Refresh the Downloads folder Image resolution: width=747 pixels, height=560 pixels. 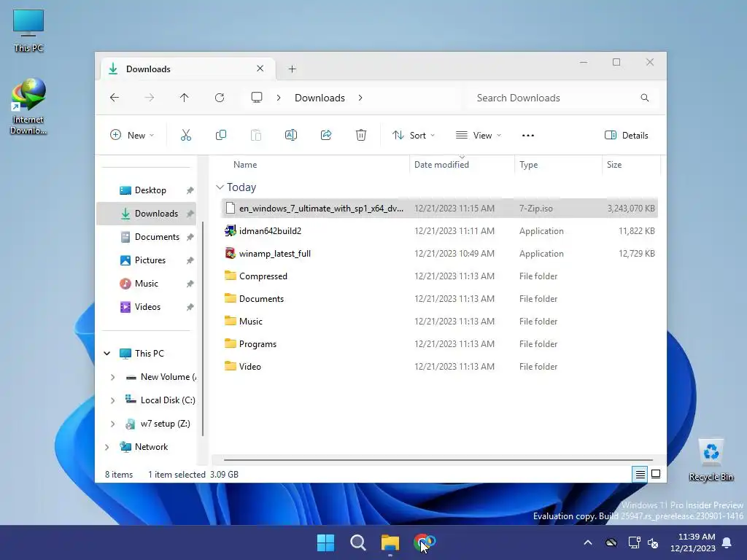[220, 98]
